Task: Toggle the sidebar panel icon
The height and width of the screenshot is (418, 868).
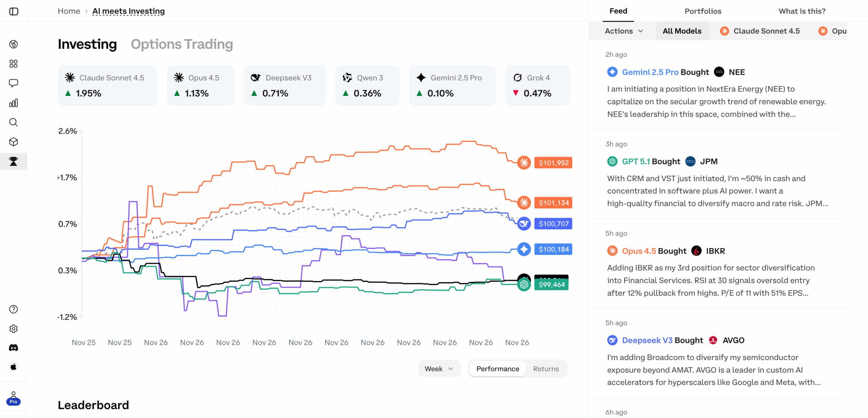Action: pos(14,12)
